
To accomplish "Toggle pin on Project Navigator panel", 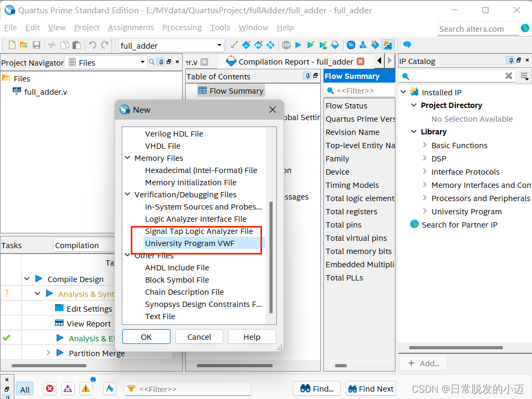I will 161,62.
